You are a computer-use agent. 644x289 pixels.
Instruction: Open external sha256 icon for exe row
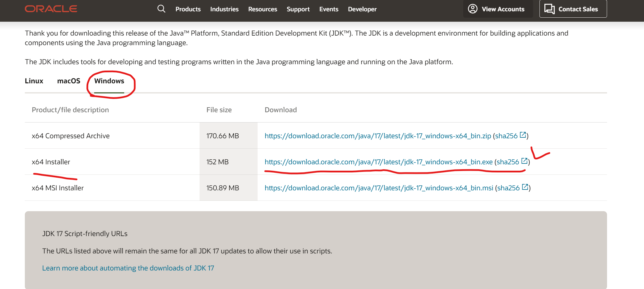coord(524,161)
